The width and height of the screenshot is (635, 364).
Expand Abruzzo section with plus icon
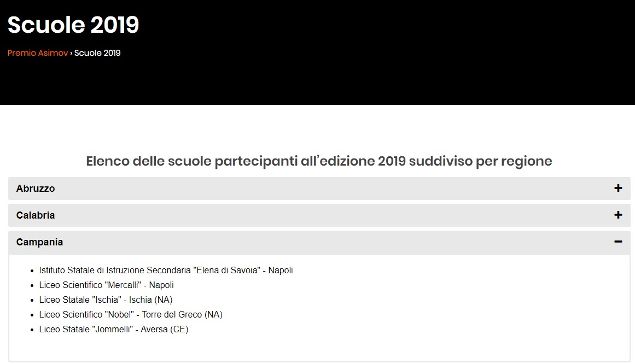(x=618, y=189)
